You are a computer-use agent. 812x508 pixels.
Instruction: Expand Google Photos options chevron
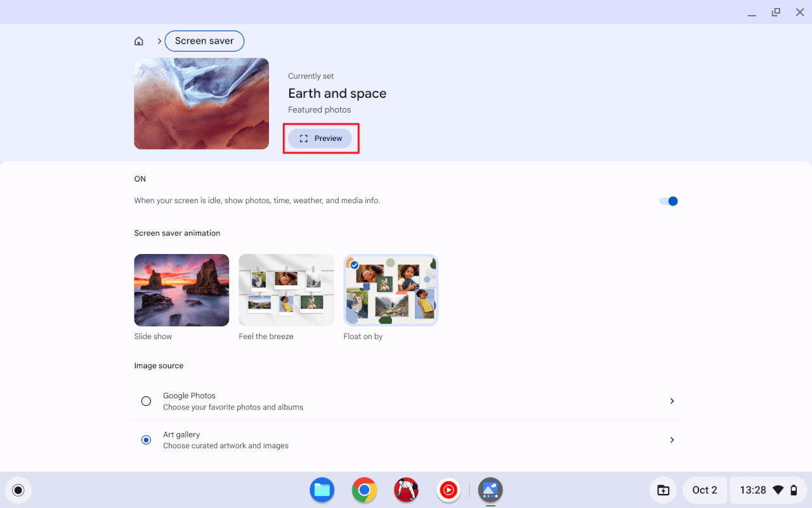(672, 401)
